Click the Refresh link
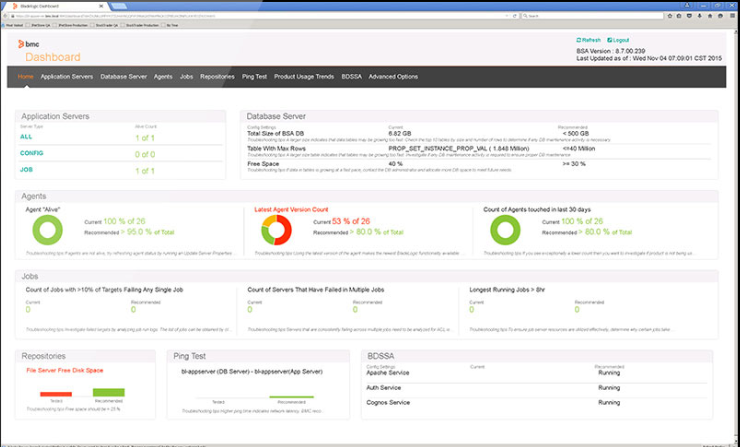The image size is (740, 447). (x=589, y=40)
